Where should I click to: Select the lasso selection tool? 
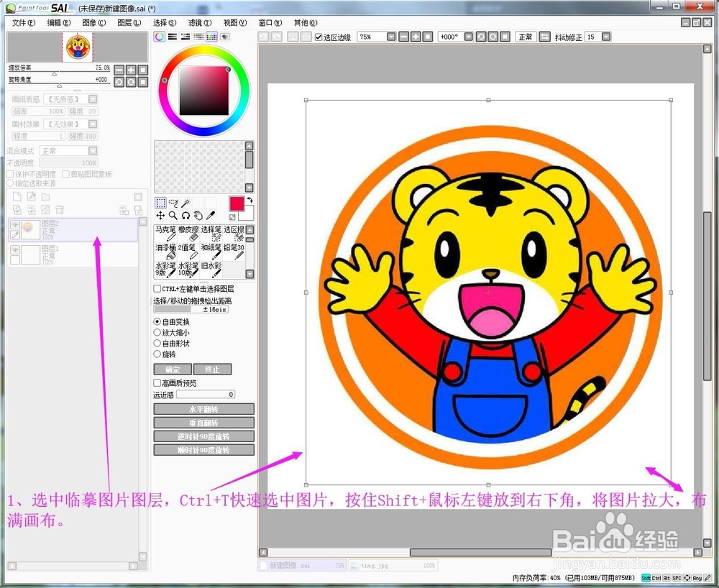(x=173, y=203)
